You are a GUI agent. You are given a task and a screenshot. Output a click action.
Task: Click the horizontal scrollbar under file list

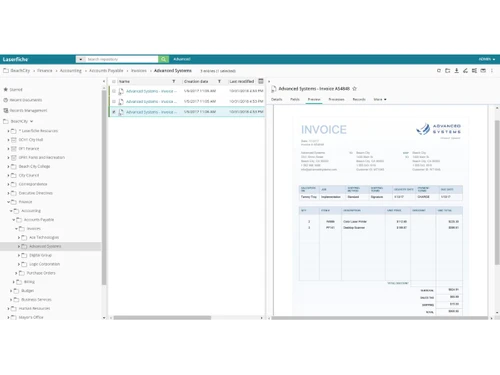pyautogui.click(x=162, y=318)
